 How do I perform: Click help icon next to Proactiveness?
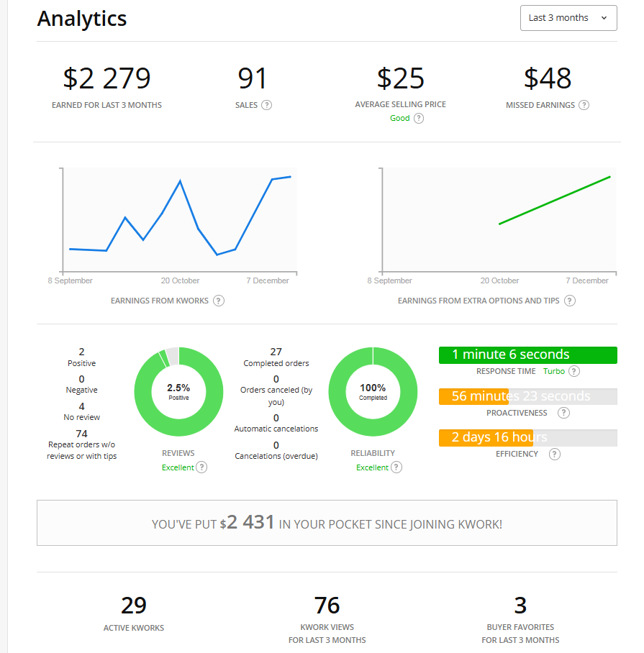click(563, 413)
